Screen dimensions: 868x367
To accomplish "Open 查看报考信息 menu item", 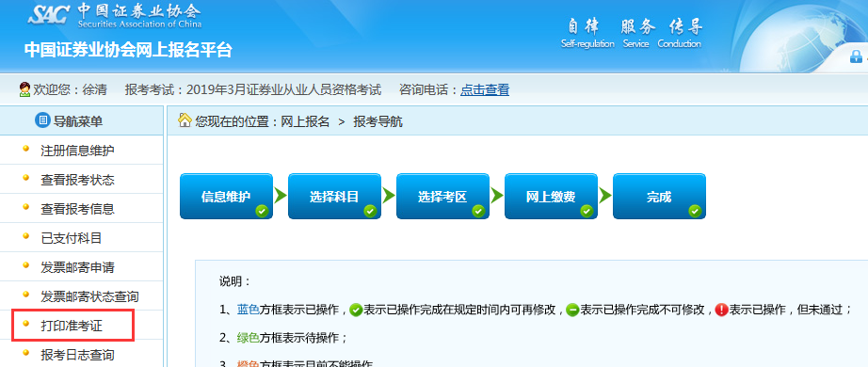I will click(77, 209).
